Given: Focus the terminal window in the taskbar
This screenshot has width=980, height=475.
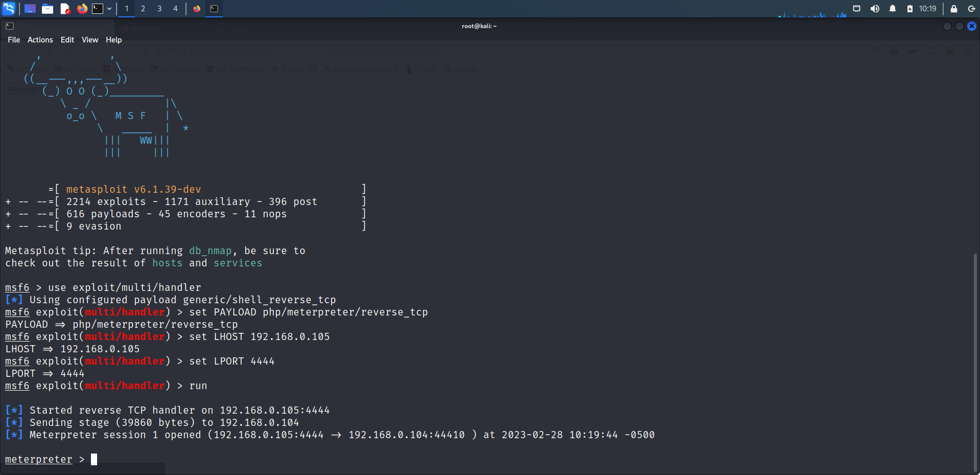Looking at the screenshot, I should click(x=214, y=9).
